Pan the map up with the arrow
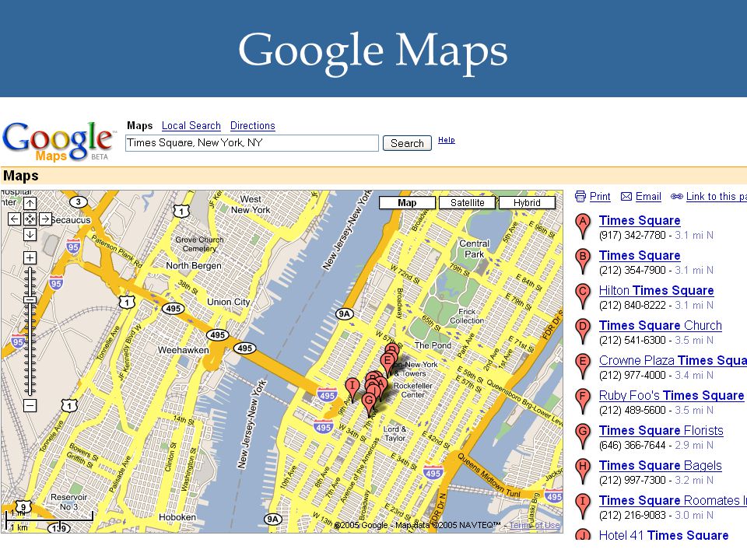 pos(30,203)
